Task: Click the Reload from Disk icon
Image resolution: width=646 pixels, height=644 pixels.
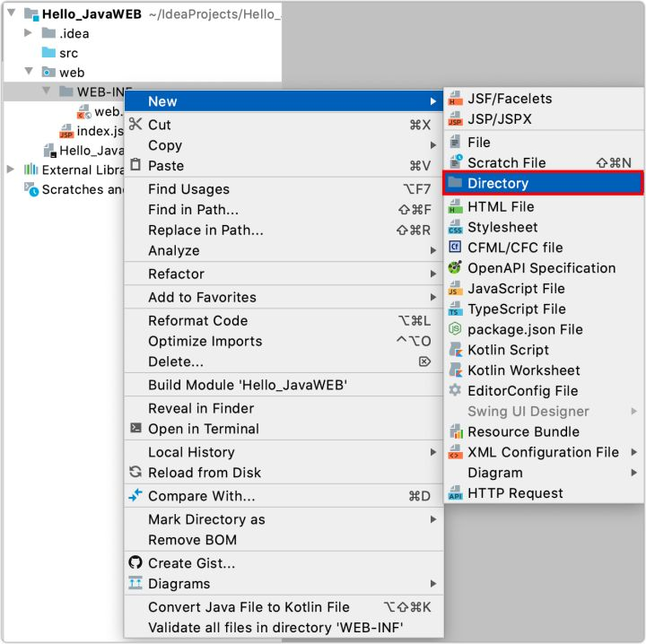Action: click(135, 473)
